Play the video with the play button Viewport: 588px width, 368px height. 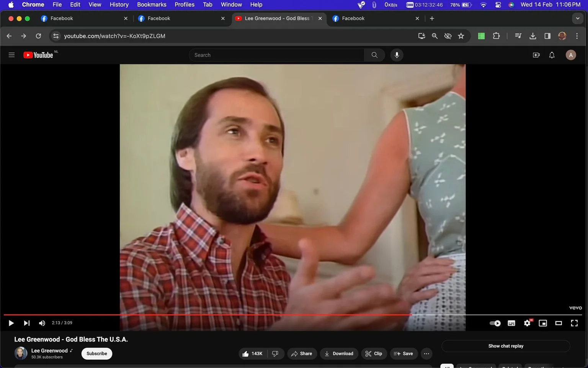pyautogui.click(x=11, y=323)
